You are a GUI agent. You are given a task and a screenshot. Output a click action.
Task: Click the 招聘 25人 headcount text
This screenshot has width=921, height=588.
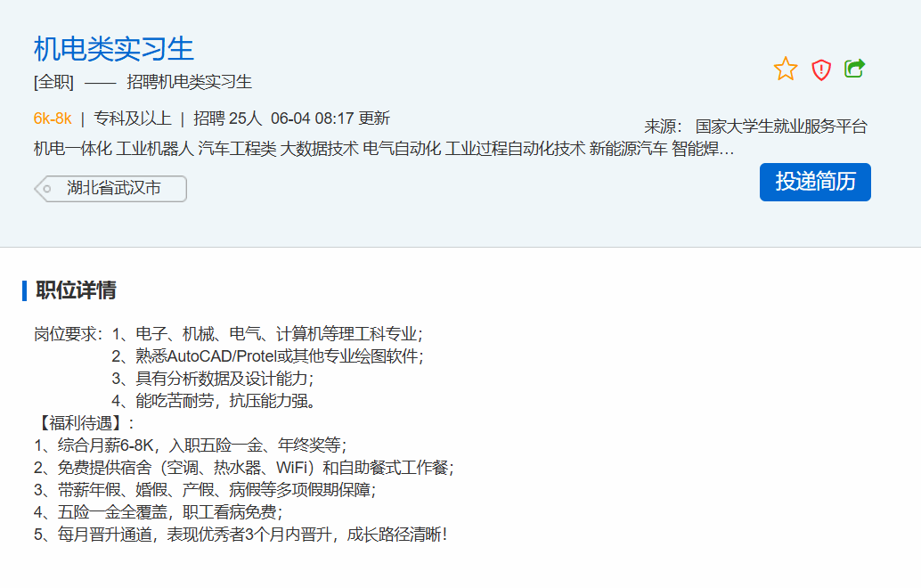[x=228, y=118]
